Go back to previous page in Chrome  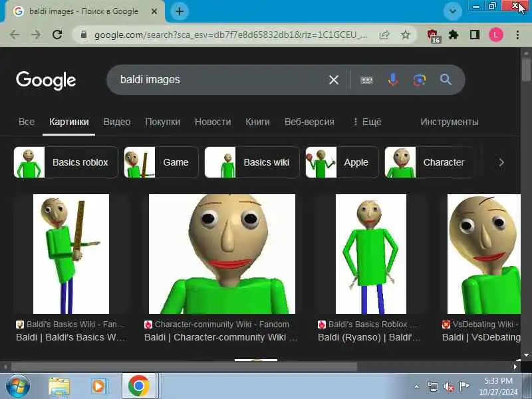click(15, 35)
